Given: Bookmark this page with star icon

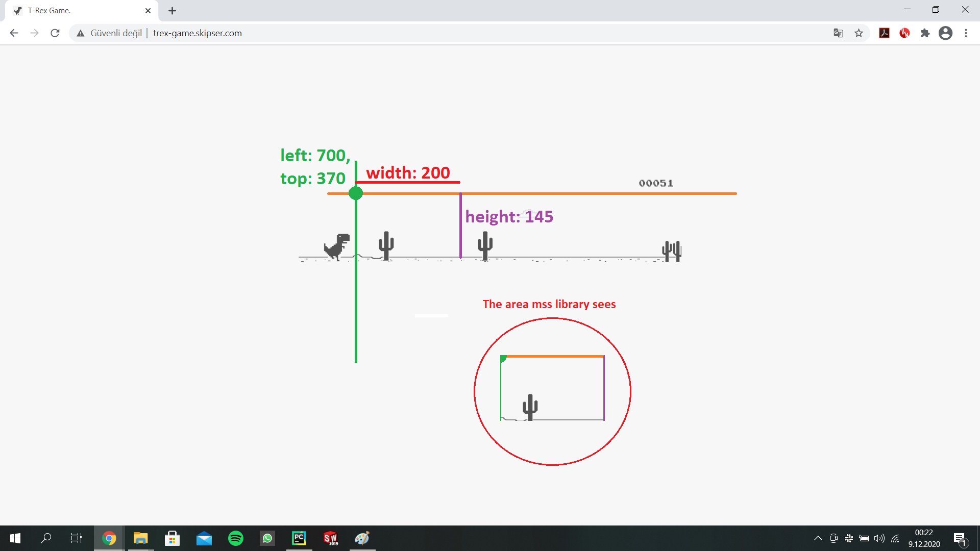Looking at the screenshot, I should click(859, 33).
